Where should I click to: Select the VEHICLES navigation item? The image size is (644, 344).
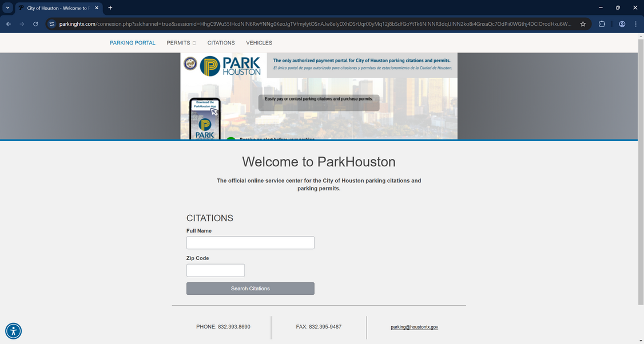click(x=259, y=43)
